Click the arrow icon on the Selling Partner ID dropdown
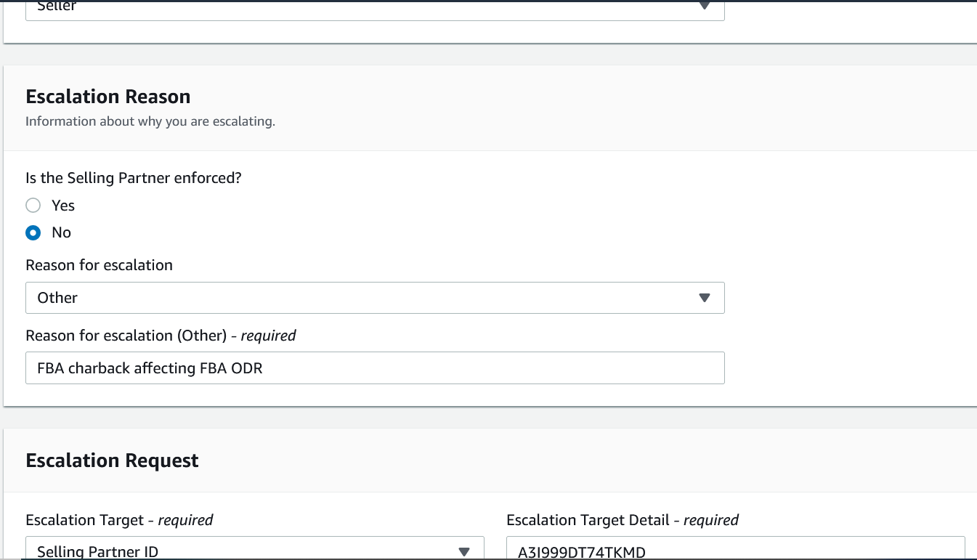The image size is (977, 560). pyautogui.click(x=464, y=551)
